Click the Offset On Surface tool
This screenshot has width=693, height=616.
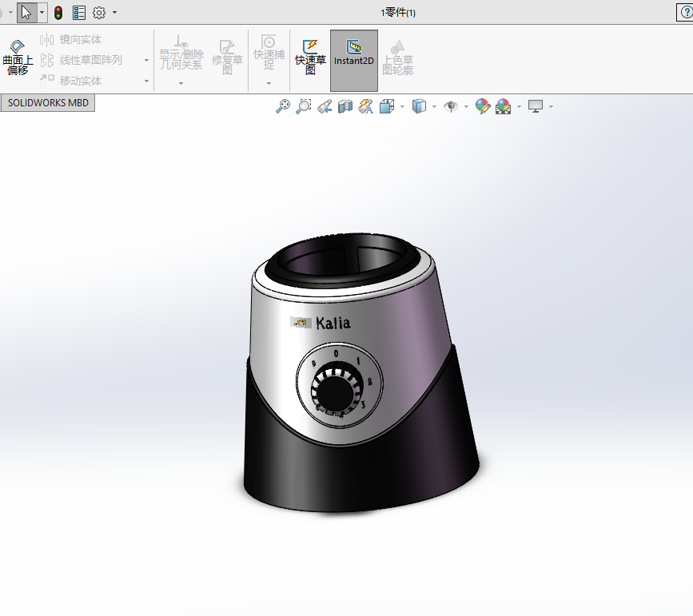click(x=18, y=54)
